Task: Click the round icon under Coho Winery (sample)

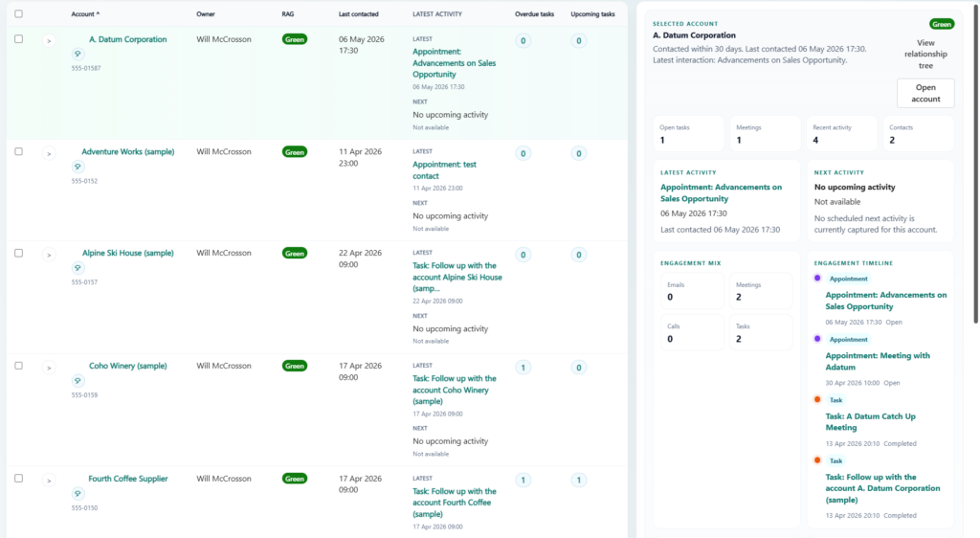Action: point(78,381)
